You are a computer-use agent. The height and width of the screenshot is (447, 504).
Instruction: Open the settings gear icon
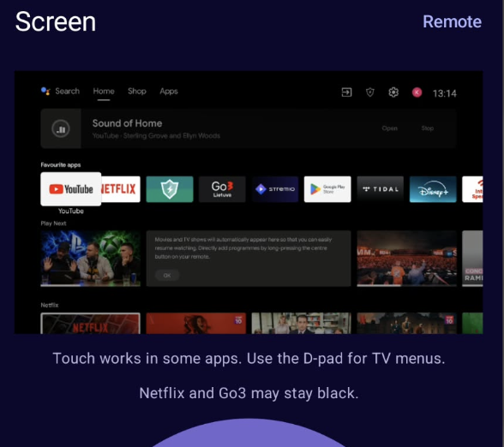click(393, 92)
